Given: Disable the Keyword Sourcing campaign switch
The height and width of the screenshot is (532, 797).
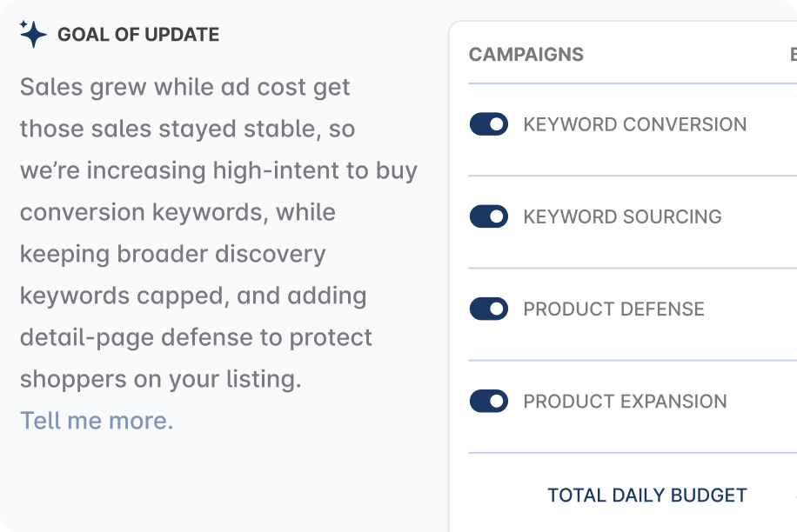Looking at the screenshot, I should click(x=490, y=216).
